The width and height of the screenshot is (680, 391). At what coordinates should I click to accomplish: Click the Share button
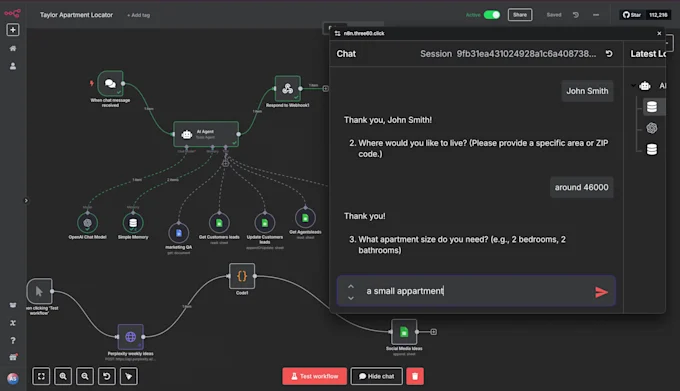coord(520,15)
